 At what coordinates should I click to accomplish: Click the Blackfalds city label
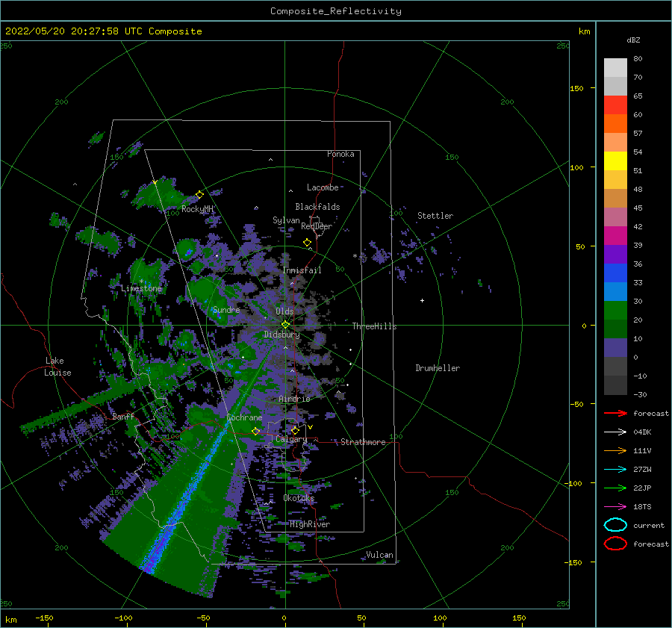click(317, 207)
